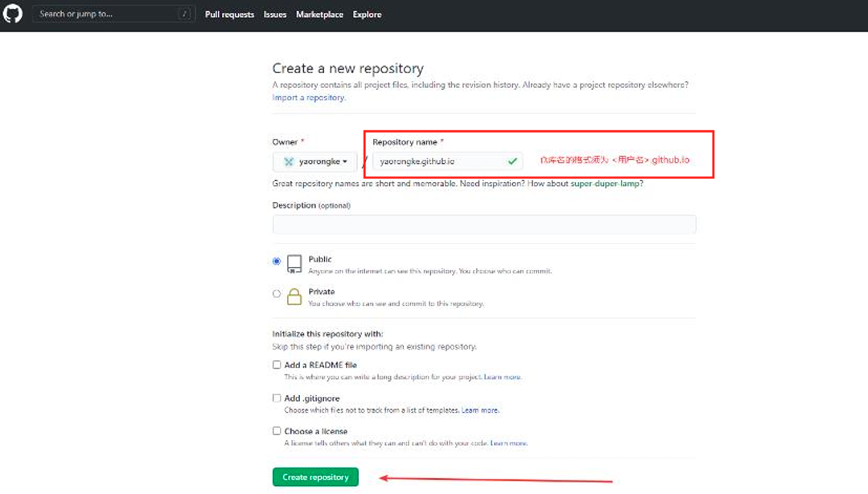Go to Issues in the header
Image resolution: width=868 pixels, height=494 pixels.
(274, 14)
